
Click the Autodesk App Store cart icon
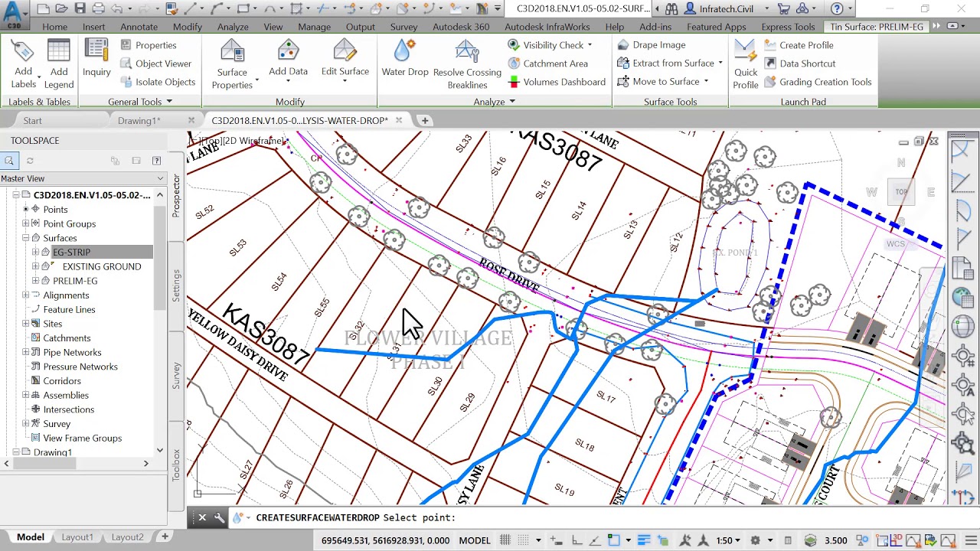(784, 9)
